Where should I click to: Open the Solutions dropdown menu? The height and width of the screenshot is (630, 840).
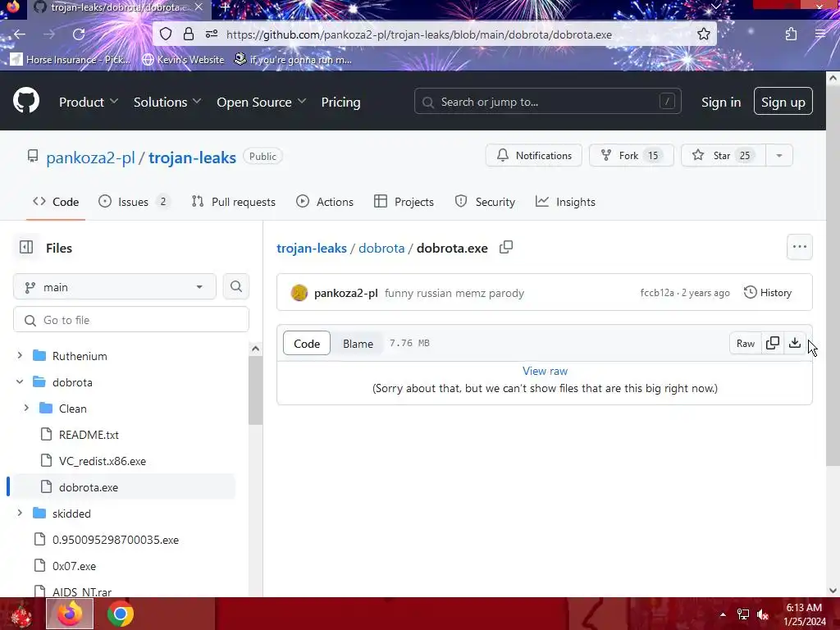(167, 102)
